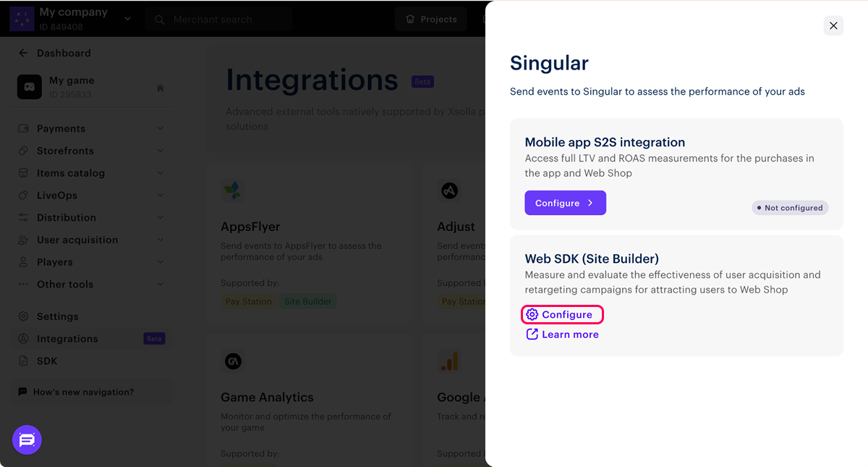Click the Learn more external link icon

click(532, 335)
